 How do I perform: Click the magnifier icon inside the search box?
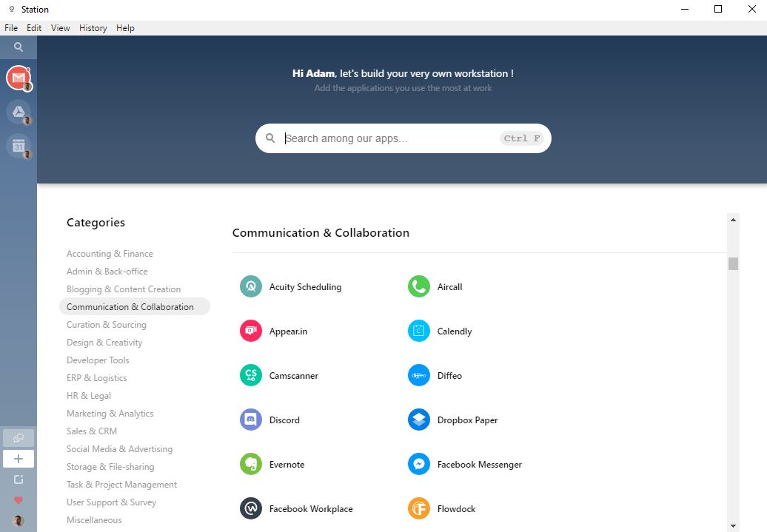[x=270, y=138]
